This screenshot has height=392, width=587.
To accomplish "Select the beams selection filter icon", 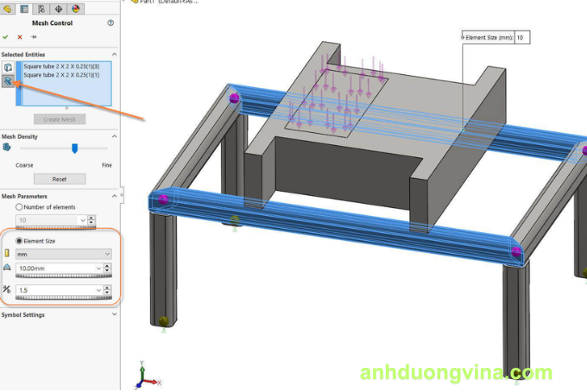I will 9,81.
